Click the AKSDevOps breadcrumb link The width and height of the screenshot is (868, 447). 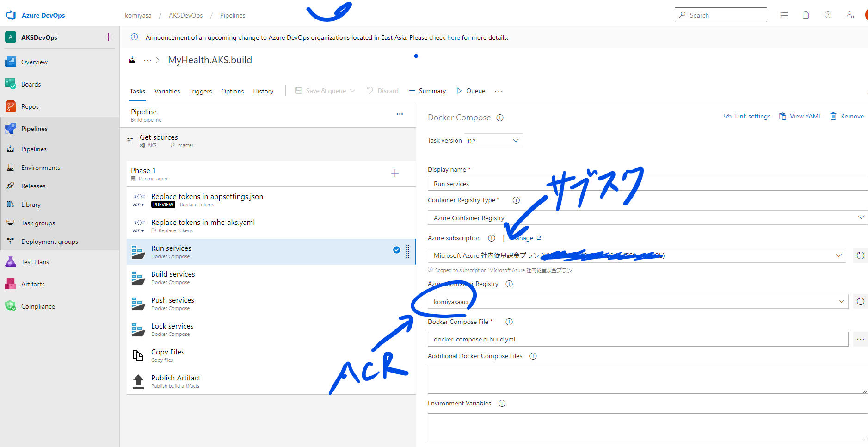point(185,15)
